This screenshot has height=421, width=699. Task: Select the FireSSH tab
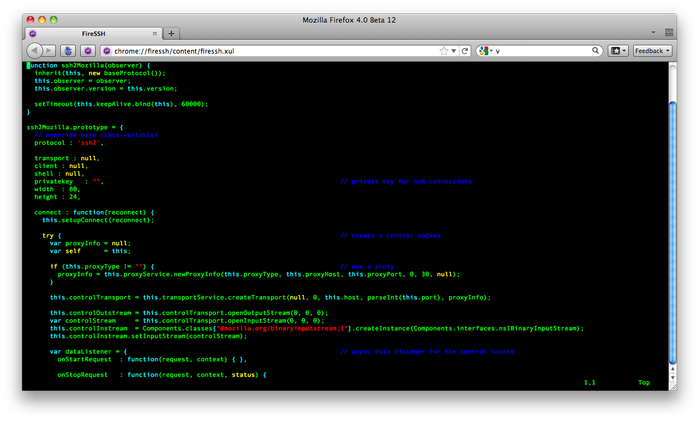pyautogui.click(x=93, y=33)
